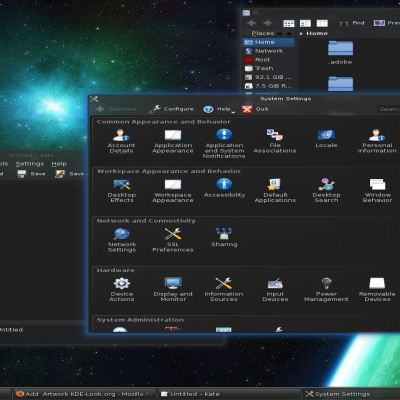Click Find in file manager toolbar

tap(352, 23)
